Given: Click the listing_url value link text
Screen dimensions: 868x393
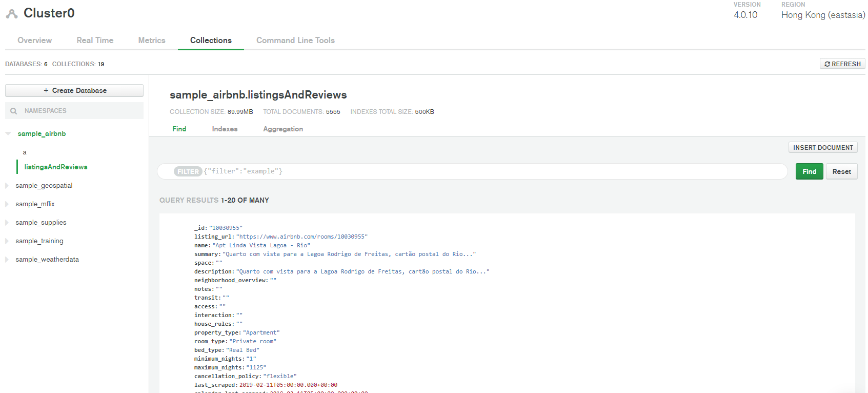Looking at the screenshot, I should click(x=302, y=237).
